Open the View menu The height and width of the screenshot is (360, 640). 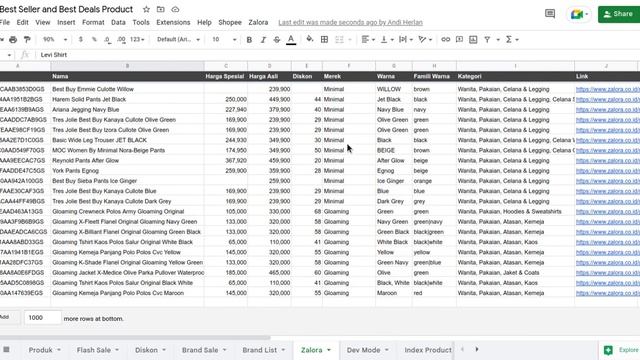click(42, 22)
